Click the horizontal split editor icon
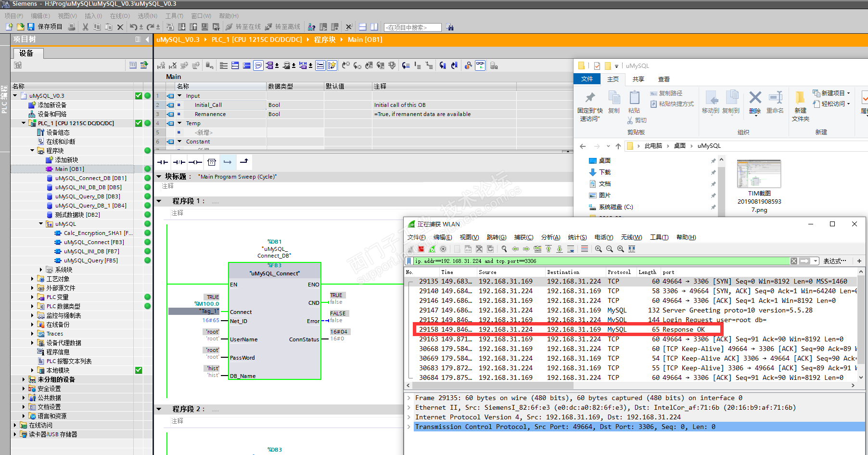 363,27
